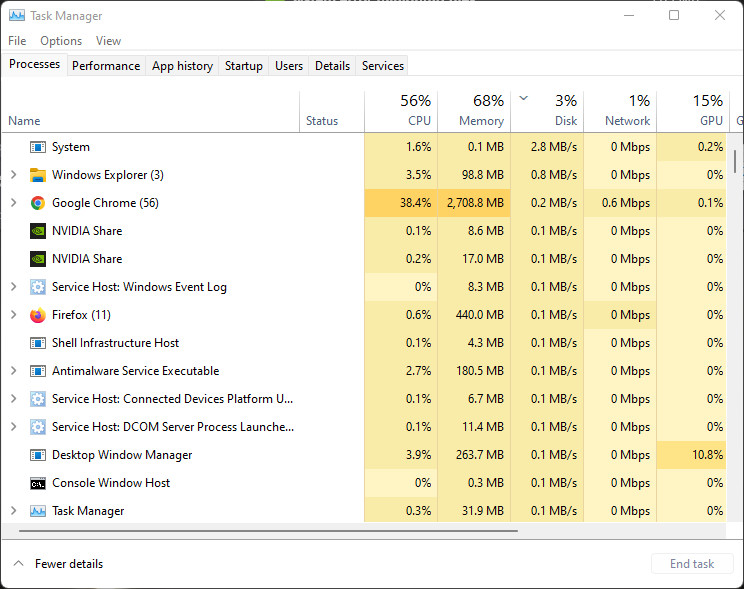
Task: Sort processes by Memory column
Action: pyautogui.click(x=474, y=112)
